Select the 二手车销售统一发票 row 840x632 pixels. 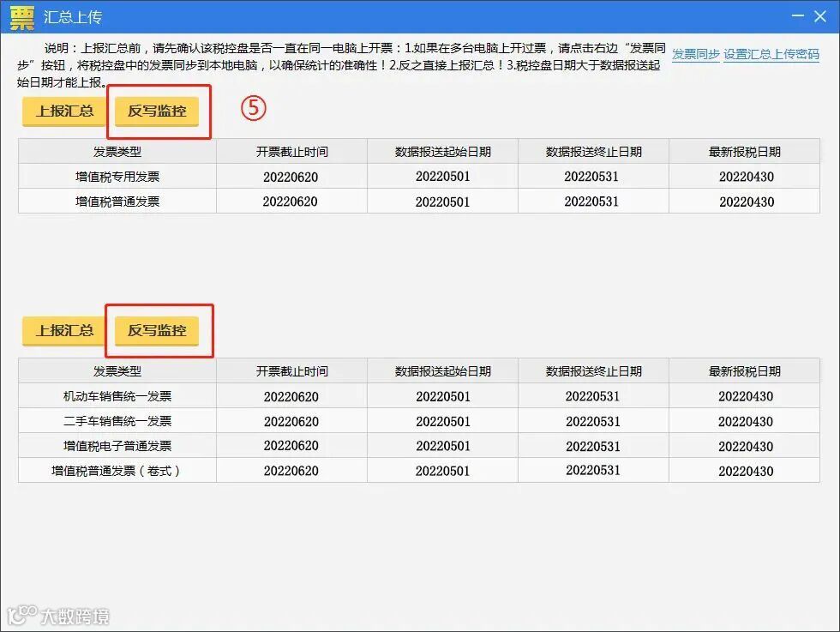click(x=419, y=421)
